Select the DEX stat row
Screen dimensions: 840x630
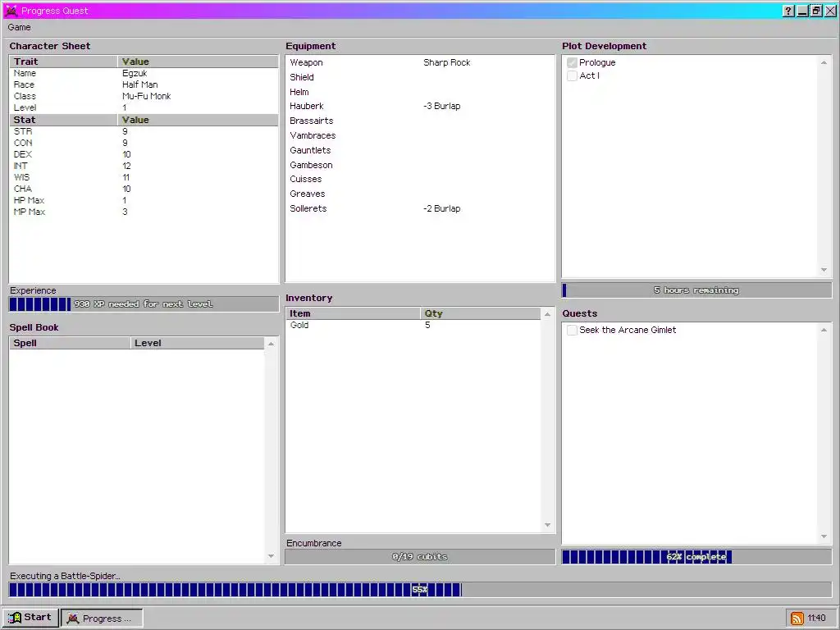pyautogui.click(x=144, y=154)
